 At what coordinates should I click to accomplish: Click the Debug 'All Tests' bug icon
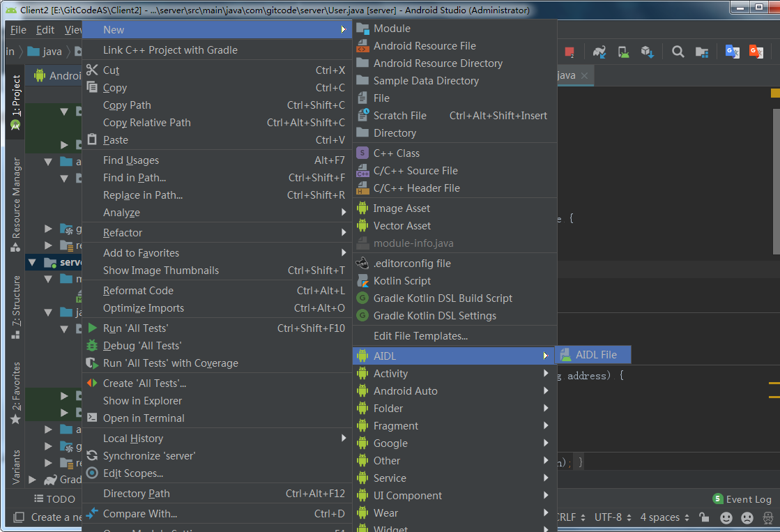tap(92, 345)
